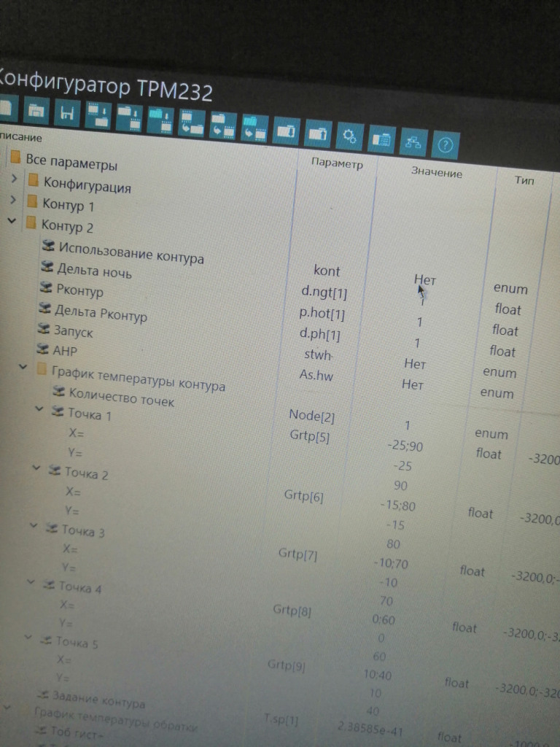The width and height of the screenshot is (560, 747).
Task: Click the Контур 1 folder icon
Action: click(x=32, y=201)
